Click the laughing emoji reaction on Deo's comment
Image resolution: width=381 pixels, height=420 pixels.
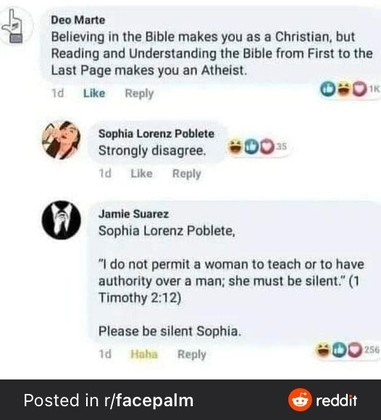click(343, 89)
